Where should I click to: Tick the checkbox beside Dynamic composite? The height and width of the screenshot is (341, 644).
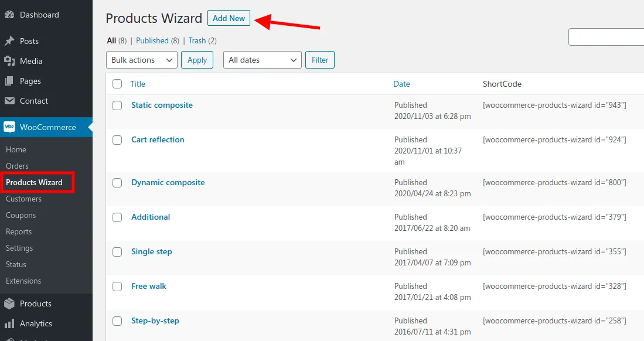point(117,182)
